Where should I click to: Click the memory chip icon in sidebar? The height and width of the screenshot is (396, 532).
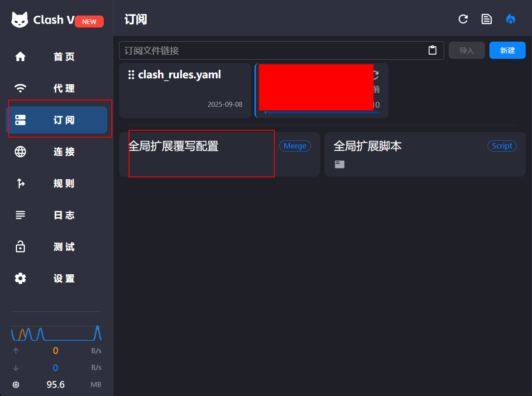[x=16, y=385]
